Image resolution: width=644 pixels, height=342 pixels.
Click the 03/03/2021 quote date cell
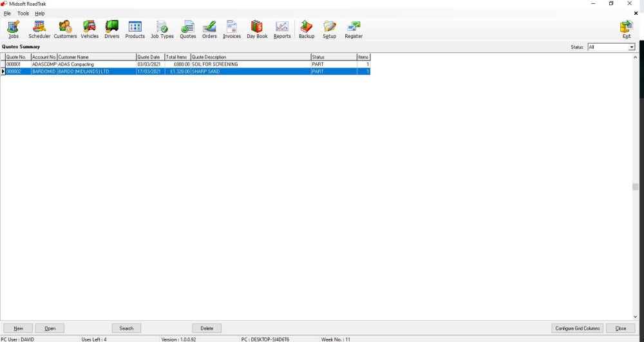tap(150, 64)
